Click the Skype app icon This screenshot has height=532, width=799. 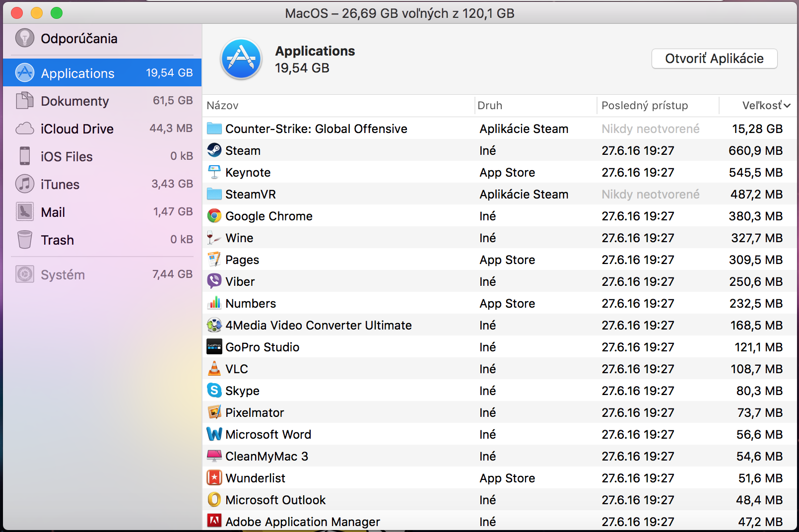(x=214, y=390)
